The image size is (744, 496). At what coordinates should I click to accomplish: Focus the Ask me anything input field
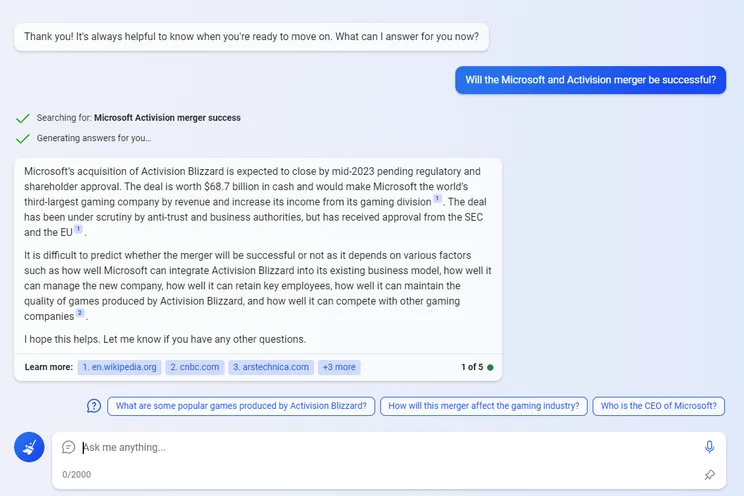pos(389,447)
